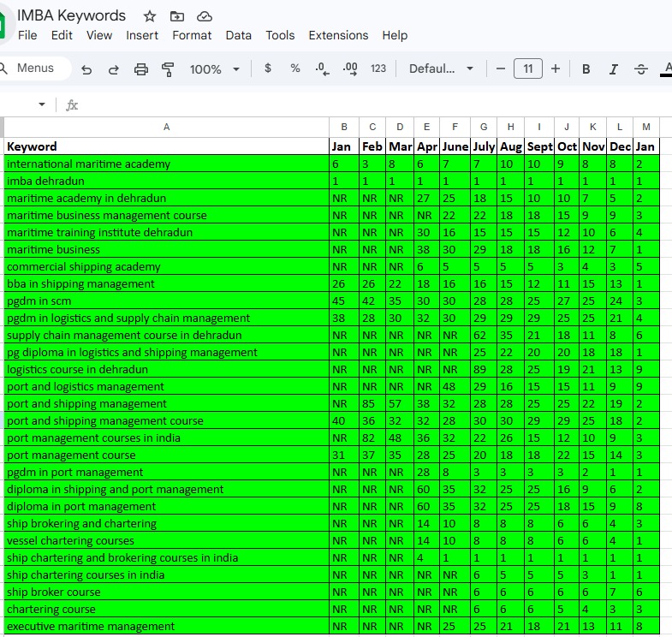Open the Extensions menu
Viewport: 672px width, 637px height.
coord(338,35)
